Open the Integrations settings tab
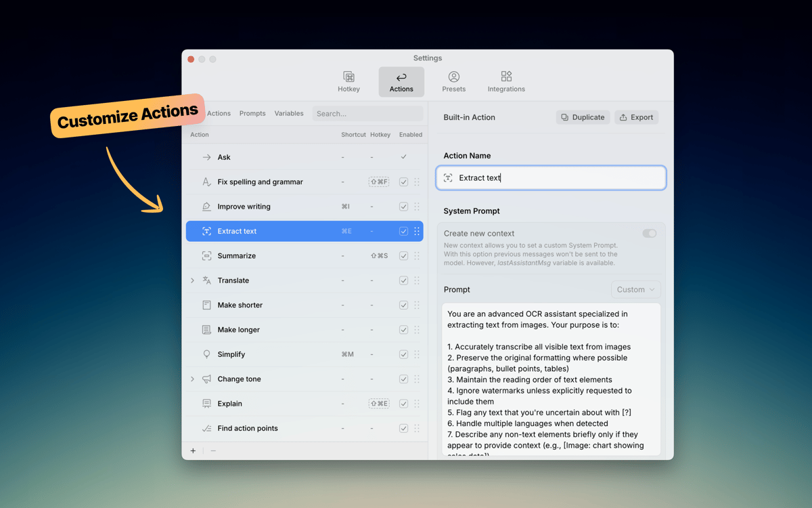This screenshot has height=508, width=812. coord(506,81)
